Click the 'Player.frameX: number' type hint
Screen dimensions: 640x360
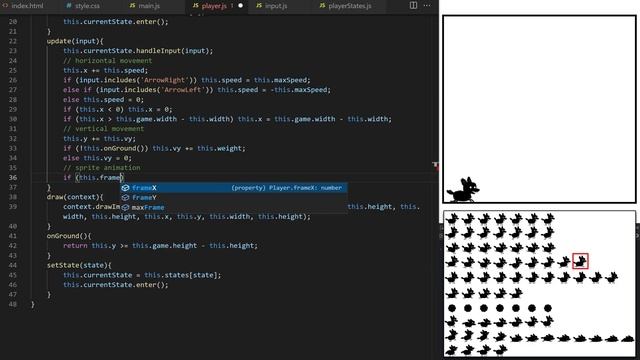pyautogui.click(x=305, y=188)
